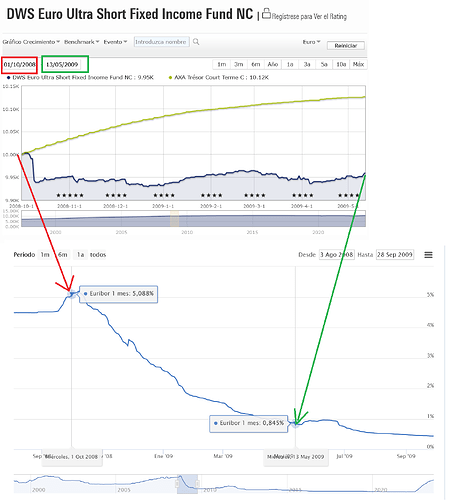Select the 10a range button
Viewport: 450px width, 500px height.
341,64
